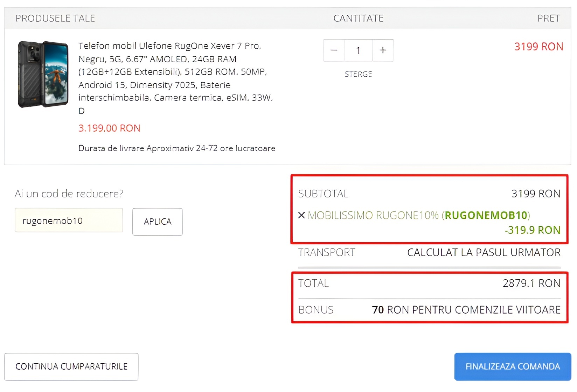577x392 pixels.
Task: Focus the discount code input field
Action: (x=69, y=220)
